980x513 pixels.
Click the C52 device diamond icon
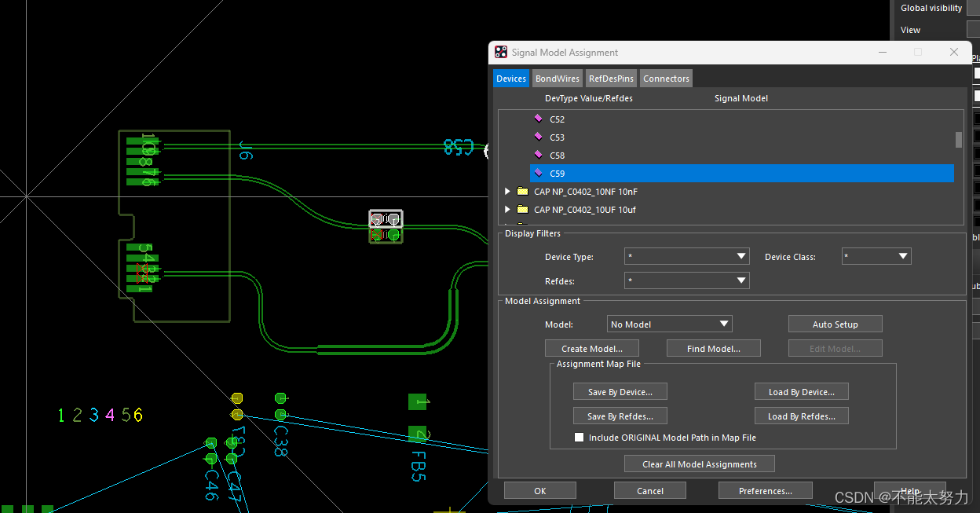(x=538, y=119)
